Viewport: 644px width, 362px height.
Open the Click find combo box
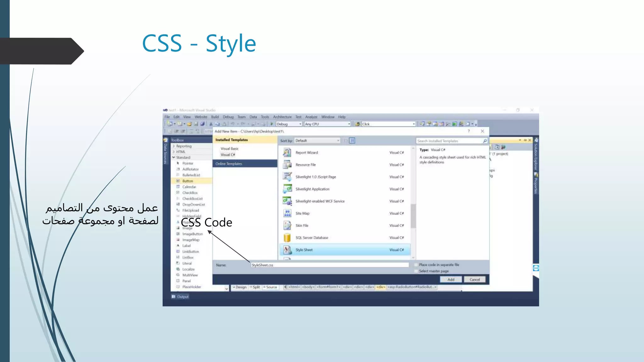(x=388, y=124)
